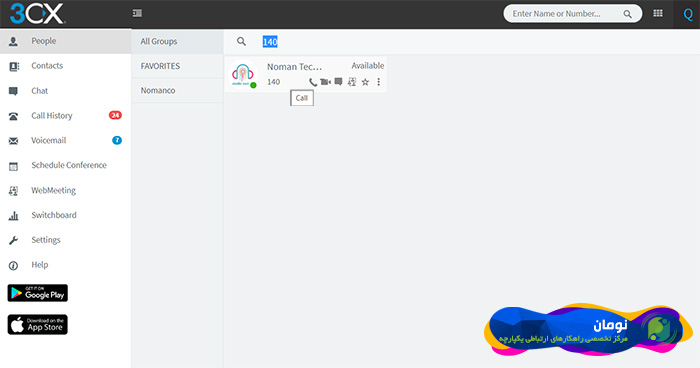700x368 pixels.
Task: Open Voicemail in the sidebar
Action: [66, 140]
